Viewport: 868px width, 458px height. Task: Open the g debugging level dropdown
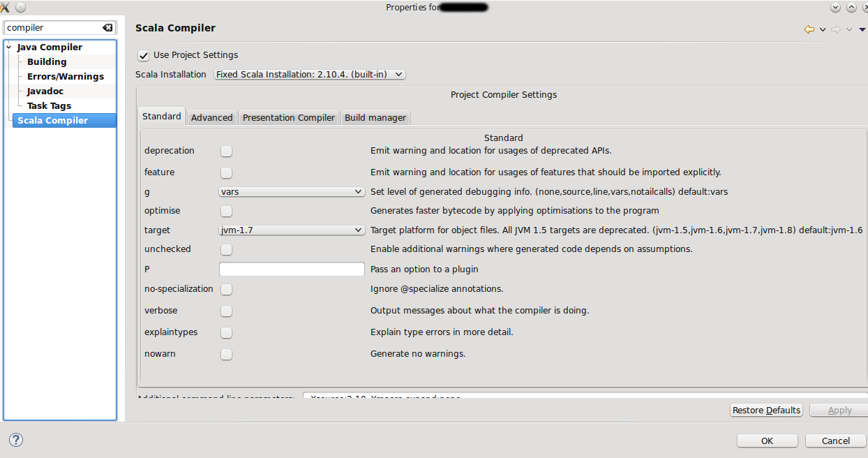pyautogui.click(x=292, y=191)
